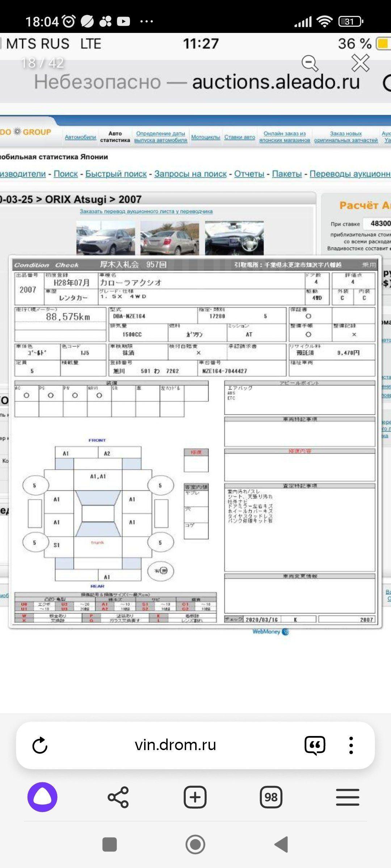The height and width of the screenshot is (868, 391).
Task: Open the reader mode quote icon
Action: (315, 745)
